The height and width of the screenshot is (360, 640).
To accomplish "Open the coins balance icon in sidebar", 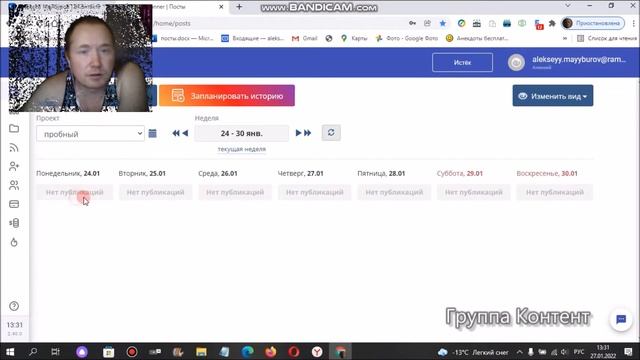I will click(x=14, y=223).
